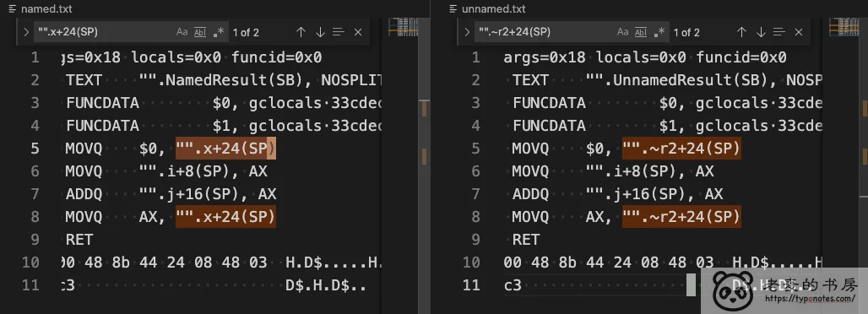
Task: Click Find in Selection icon in named.txt
Action: tap(339, 32)
